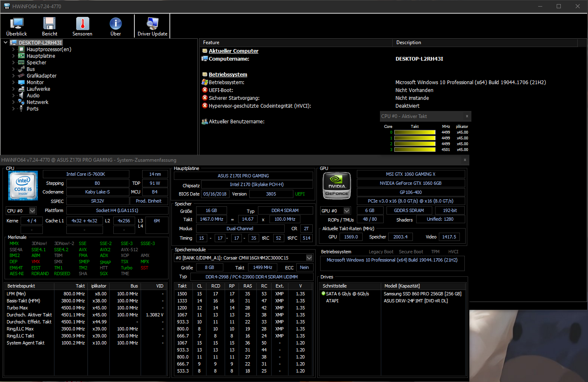Click the Core 2 clock usage bar

tap(415, 144)
